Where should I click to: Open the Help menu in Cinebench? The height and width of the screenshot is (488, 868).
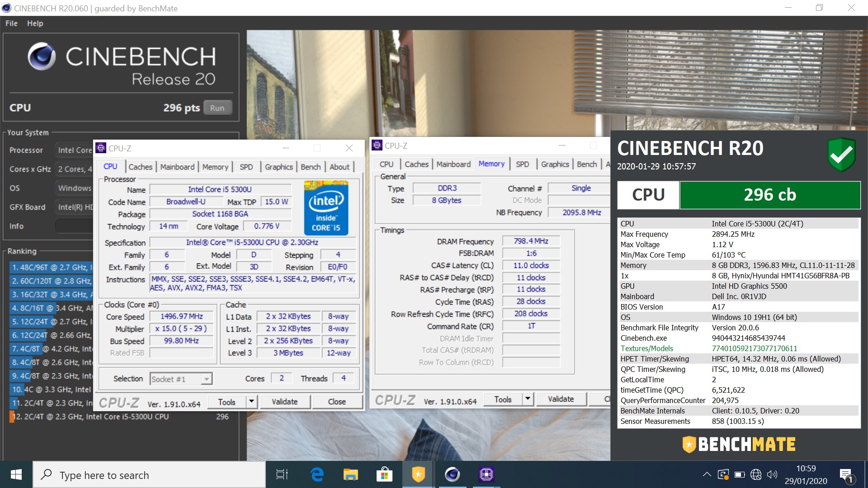coord(35,23)
